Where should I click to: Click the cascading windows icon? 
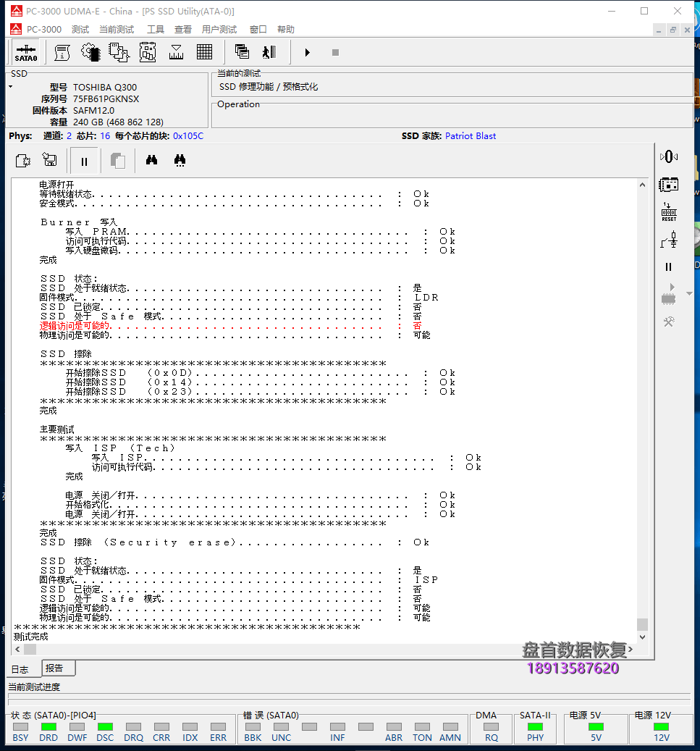click(x=242, y=51)
